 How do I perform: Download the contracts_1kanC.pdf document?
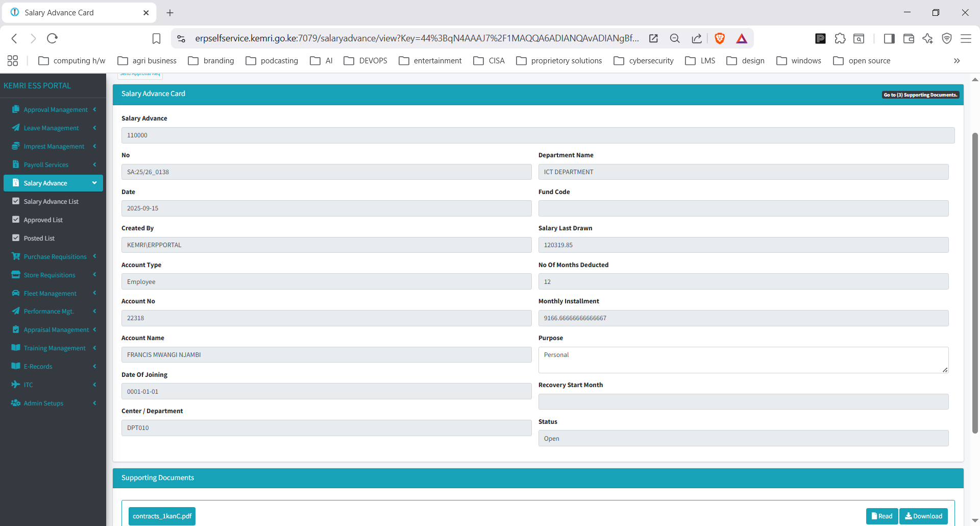(923, 516)
